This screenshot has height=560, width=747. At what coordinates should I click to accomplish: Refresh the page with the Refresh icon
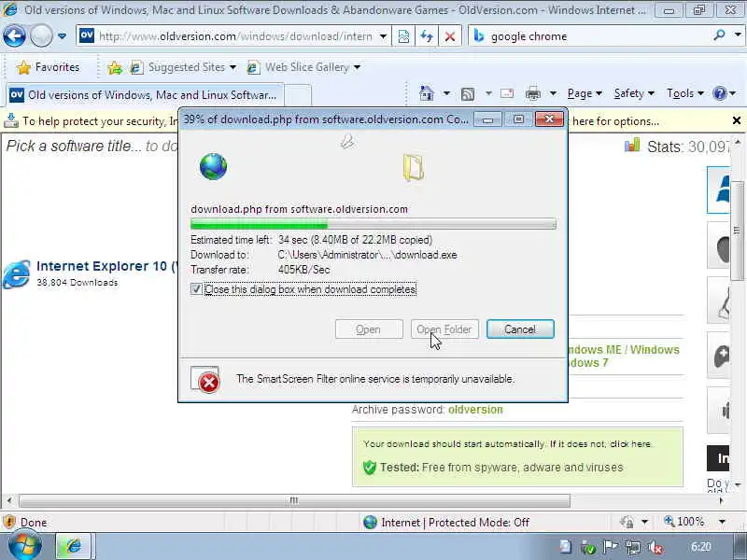click(427, 36)
